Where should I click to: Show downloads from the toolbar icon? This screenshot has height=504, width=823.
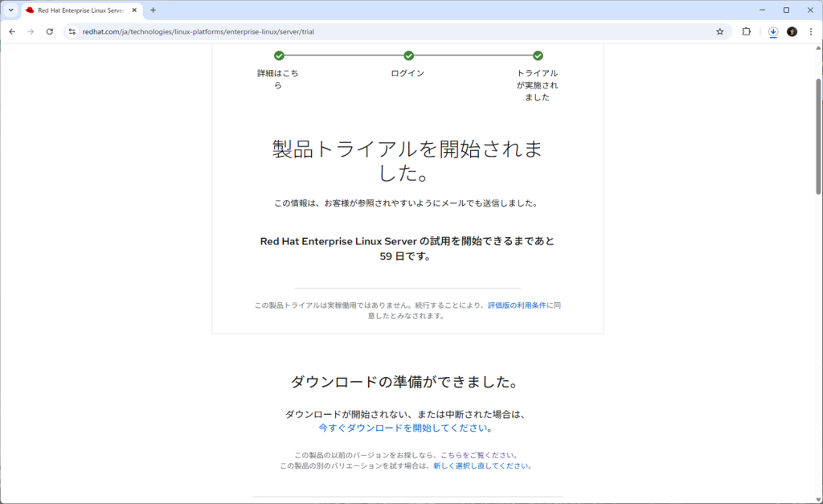(772, 31)
